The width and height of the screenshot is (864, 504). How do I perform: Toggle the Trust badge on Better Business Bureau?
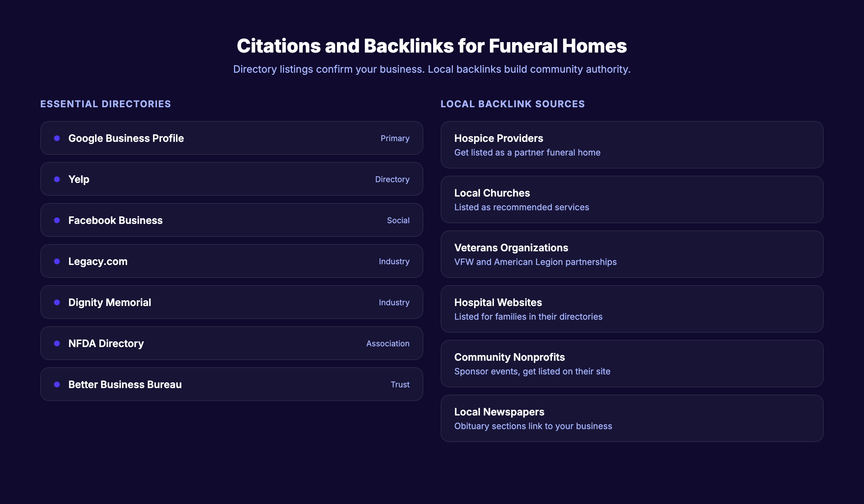click(x=400, y=384)
